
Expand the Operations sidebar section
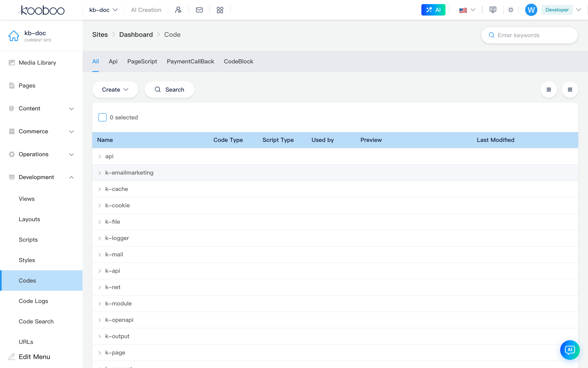point(41,154)
